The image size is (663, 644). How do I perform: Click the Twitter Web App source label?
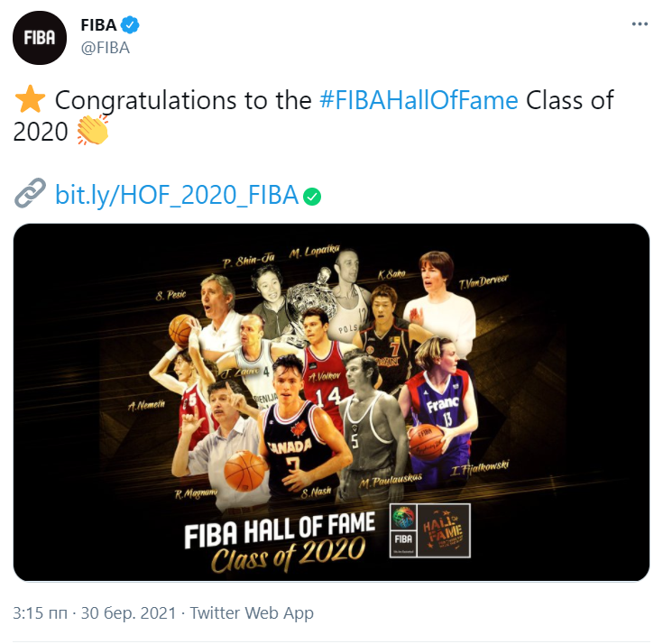pyautogui.click(x=252, y=612)
